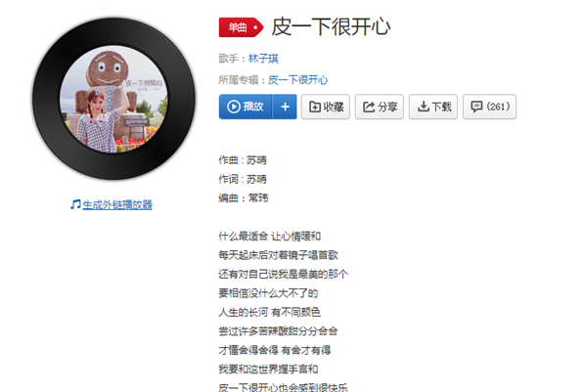This screenshot has width=587, height=392.
Task: Click the plus add-to-playlist button
Action: [x=285, y=107]
